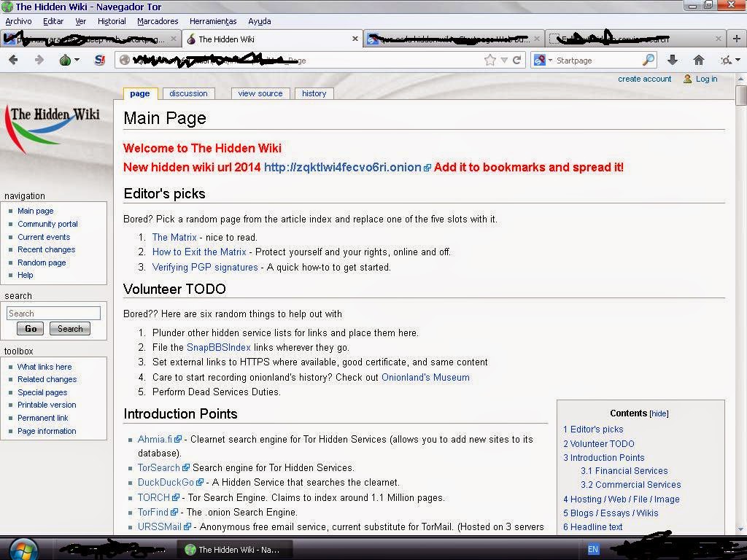Open the 'SnapBBSIndex' link
Image resolution: width=747 pixels, height=560 pixels.
[219, 348]
